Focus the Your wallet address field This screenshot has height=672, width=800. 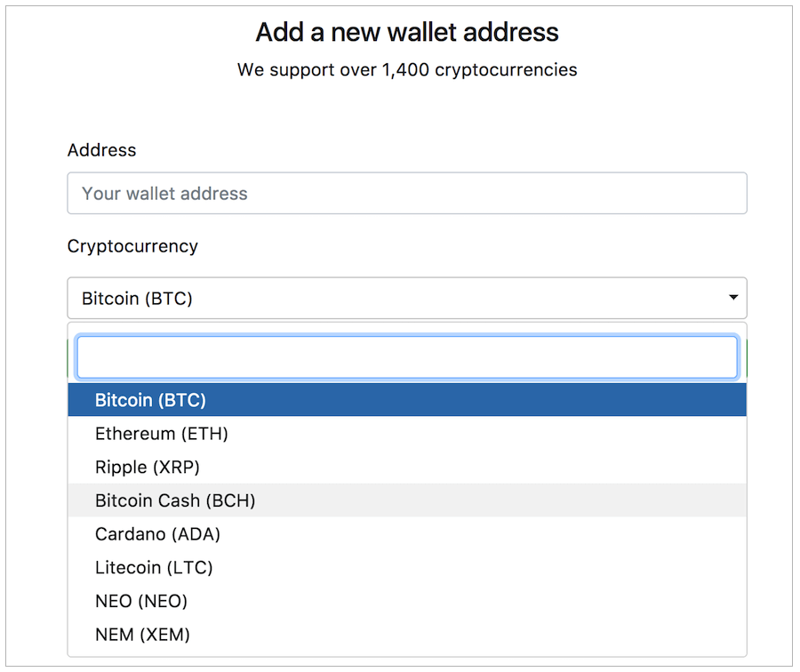pyautogui.click(x=406, y=194)
